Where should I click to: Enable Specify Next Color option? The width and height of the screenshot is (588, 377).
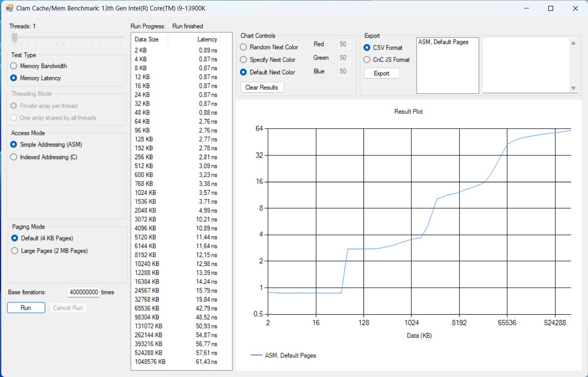[268, 59]
